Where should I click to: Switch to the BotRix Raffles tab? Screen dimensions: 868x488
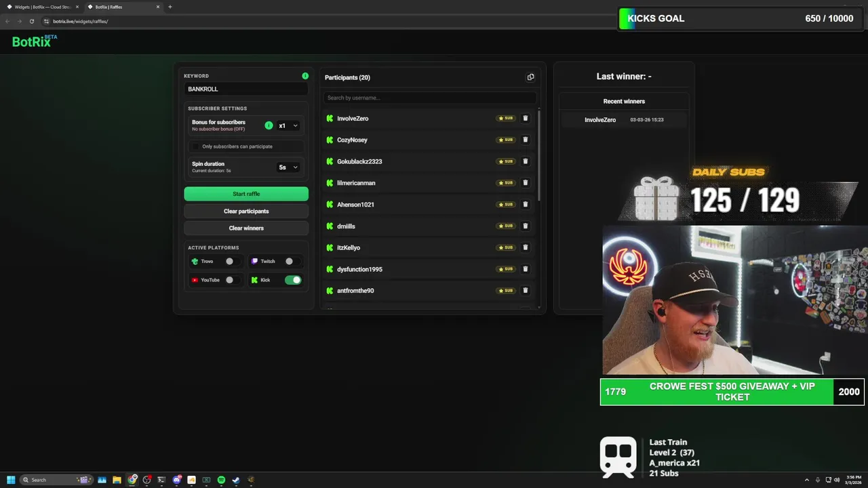pyautogui.click(x=123, y=7)
